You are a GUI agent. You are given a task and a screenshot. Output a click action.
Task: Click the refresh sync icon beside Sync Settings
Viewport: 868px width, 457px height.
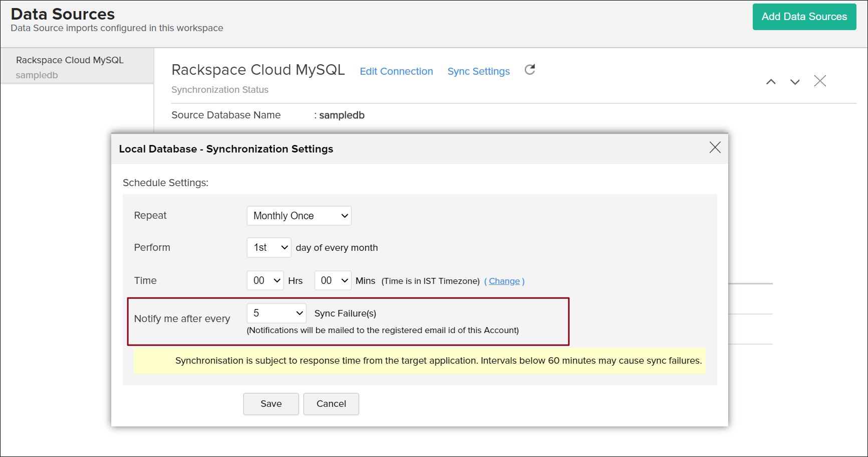[530, 70]
